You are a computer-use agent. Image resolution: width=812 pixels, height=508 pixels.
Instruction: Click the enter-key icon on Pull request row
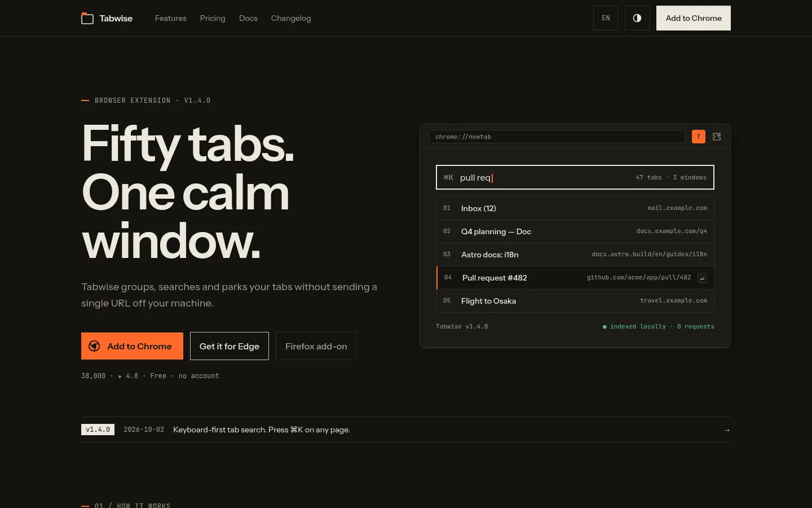702,278
